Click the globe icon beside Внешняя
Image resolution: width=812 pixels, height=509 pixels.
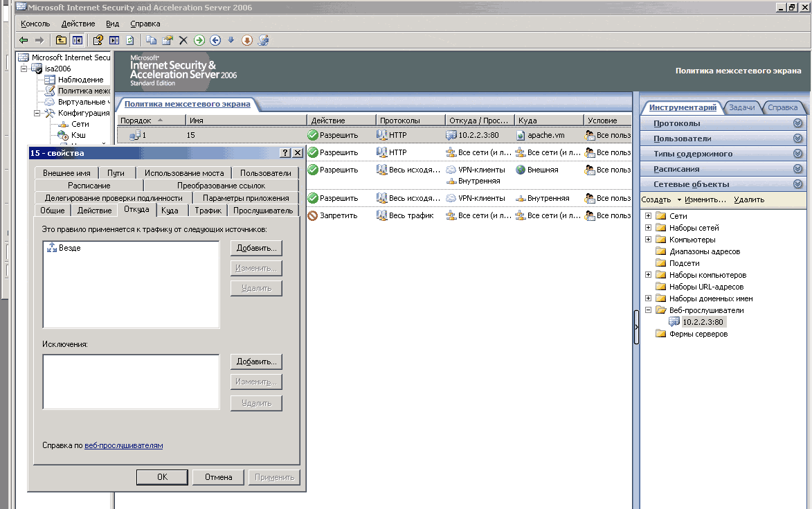521,170
